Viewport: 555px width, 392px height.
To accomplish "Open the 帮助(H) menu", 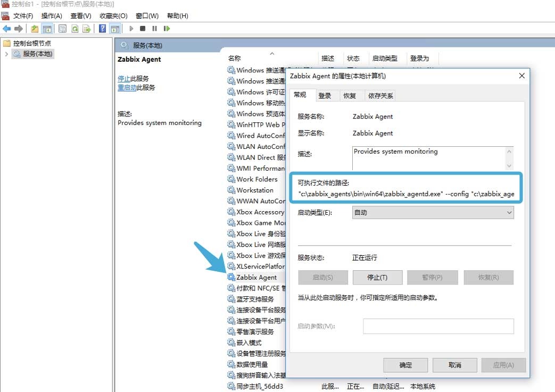I will pos(177,16).
